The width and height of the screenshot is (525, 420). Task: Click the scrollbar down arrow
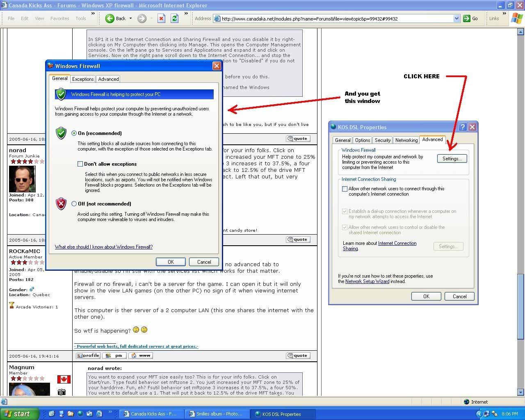pos(521,393)
